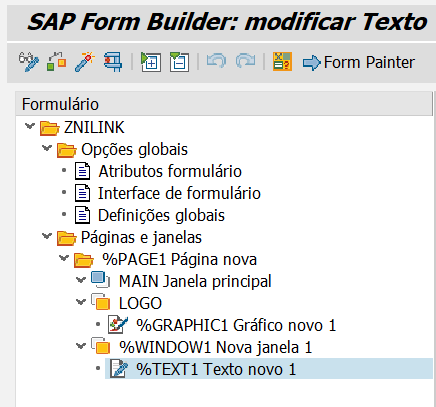
Task: Open Interface de formulário
Action: [x=179, y=193]
